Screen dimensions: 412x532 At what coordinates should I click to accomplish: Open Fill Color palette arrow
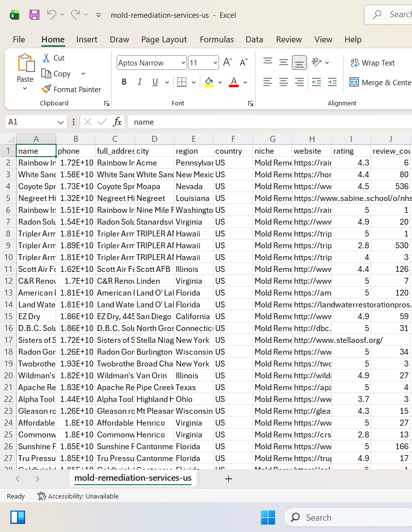[220, 82]
